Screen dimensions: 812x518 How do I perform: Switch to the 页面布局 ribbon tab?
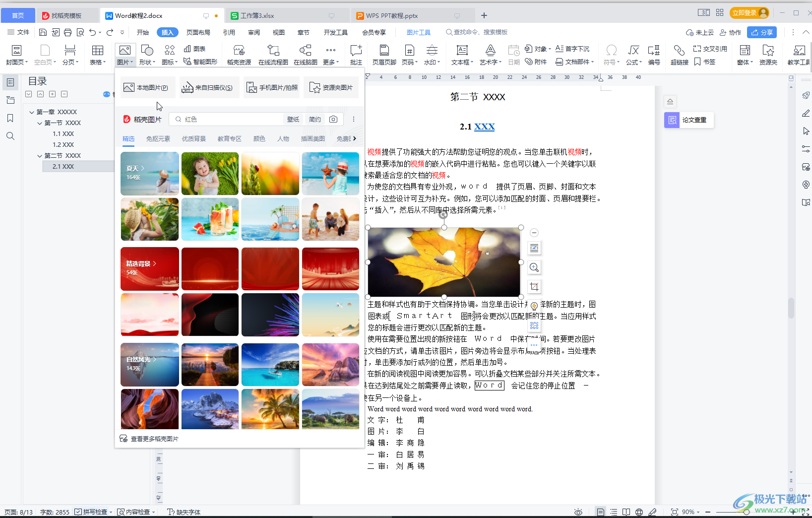coord(199,32)
